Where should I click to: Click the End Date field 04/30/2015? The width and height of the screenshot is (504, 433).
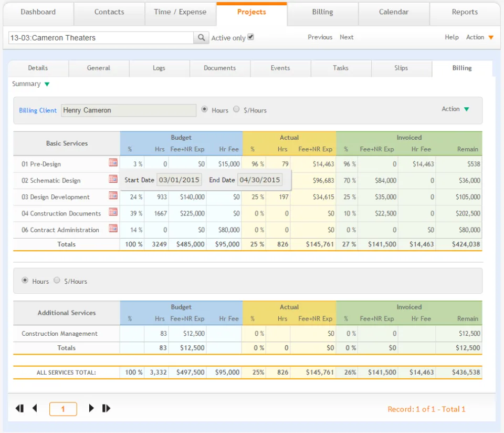click(260, 180)
